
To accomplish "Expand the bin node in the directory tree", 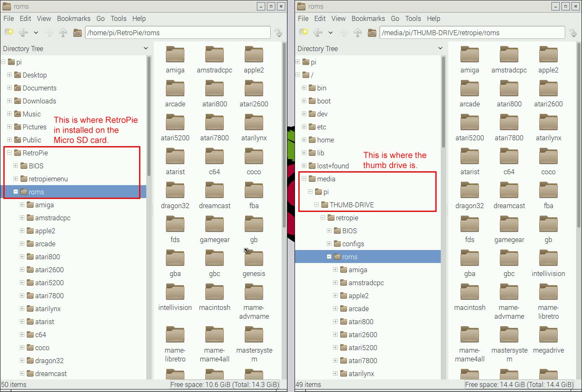I will 303,88.
